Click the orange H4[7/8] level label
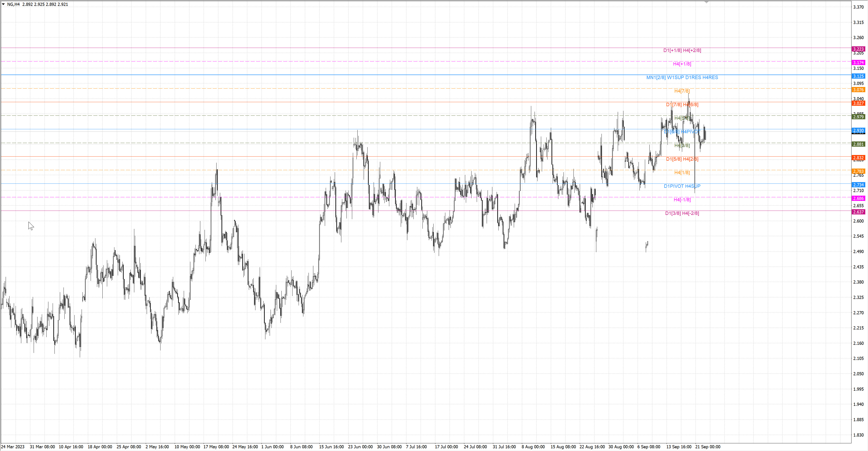Image resolution: width=868 pixels, height=451 pixels. [x=682, y=91]
